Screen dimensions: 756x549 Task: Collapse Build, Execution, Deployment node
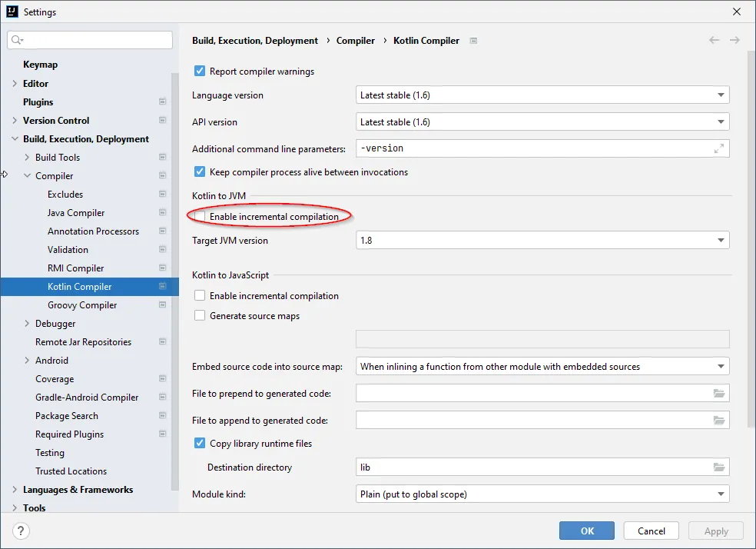pyautogui.click(x=15, y=138)
